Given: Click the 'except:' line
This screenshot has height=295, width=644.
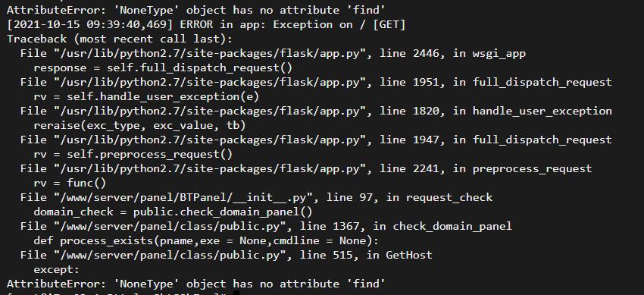Looking at the screenshot, I should pyautogui.click(x=56, y=269).
